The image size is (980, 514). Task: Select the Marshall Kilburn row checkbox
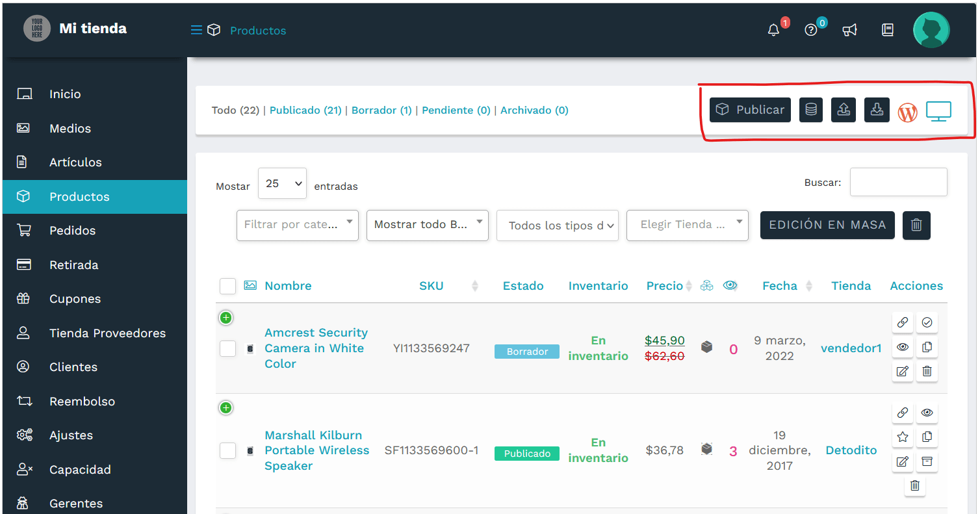227,450
